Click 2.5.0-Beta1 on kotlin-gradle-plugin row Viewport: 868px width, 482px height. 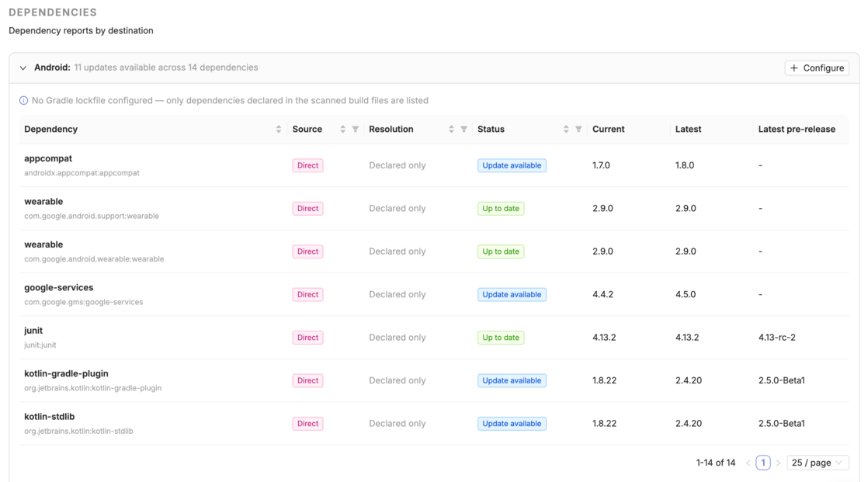(x=782, y=381)
